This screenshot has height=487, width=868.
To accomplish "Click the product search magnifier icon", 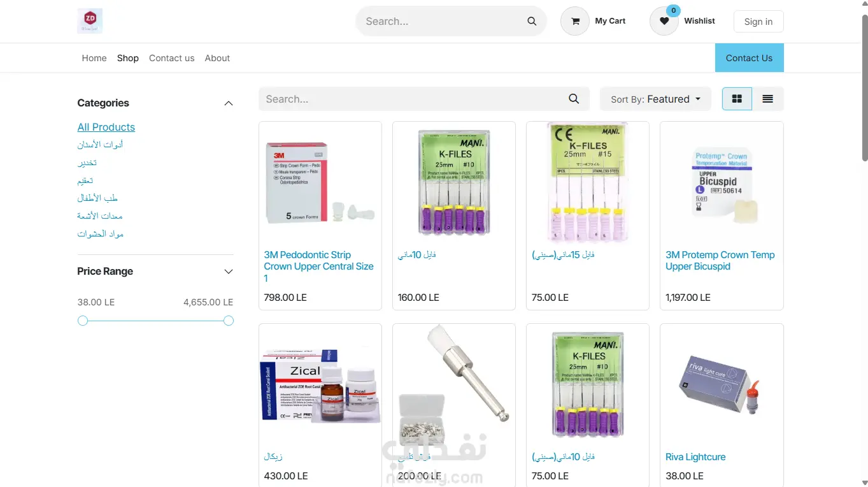I will [574, 99].
